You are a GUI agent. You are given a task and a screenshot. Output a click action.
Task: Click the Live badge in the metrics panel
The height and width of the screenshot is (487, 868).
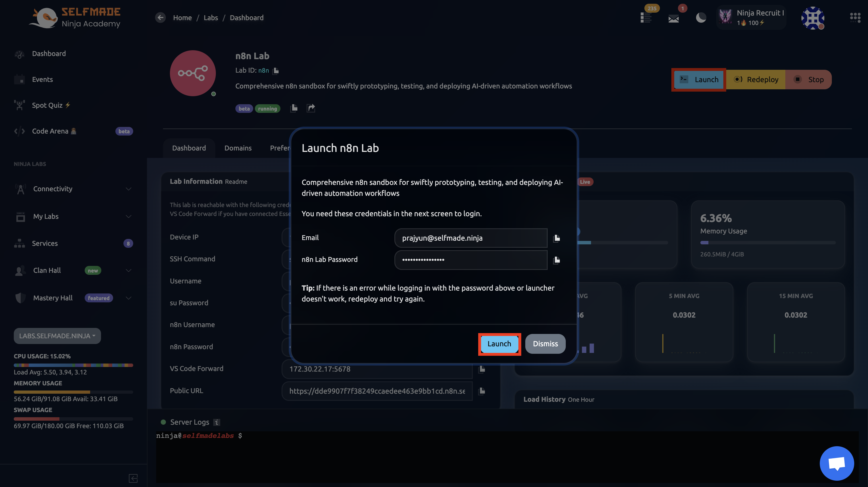coord(585,182)
